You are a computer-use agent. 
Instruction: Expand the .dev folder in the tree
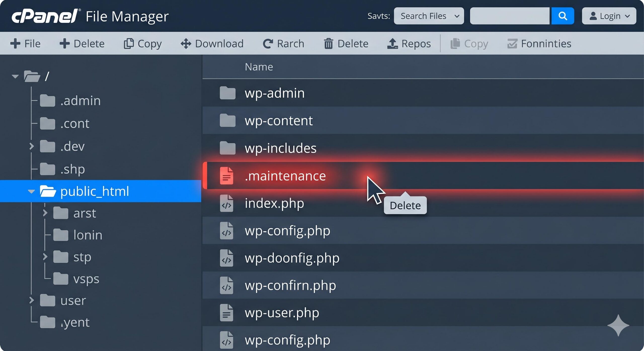coord(31,146)
